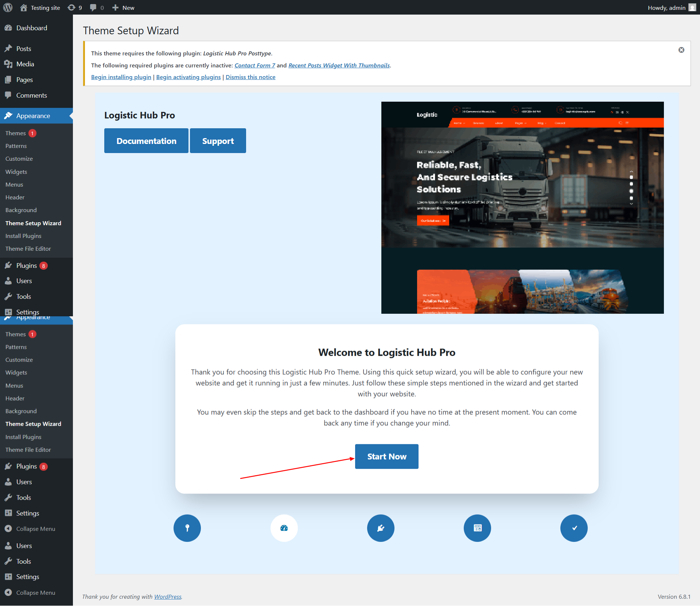Click the Comments speech bubble sidebar icon
Viewport: 700px width, 606px height.
8,95
